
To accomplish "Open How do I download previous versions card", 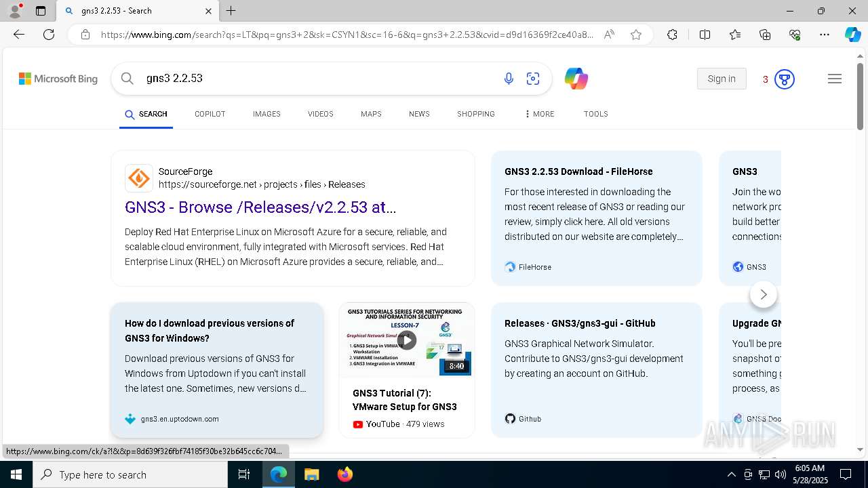I will click(x=217, y=369).
